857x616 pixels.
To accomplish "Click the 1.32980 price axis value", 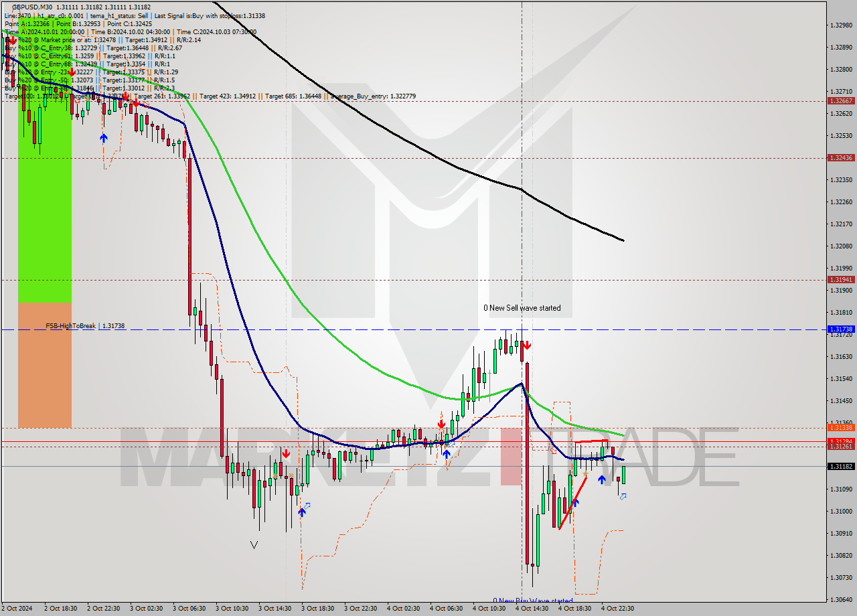I will [840, 25].
